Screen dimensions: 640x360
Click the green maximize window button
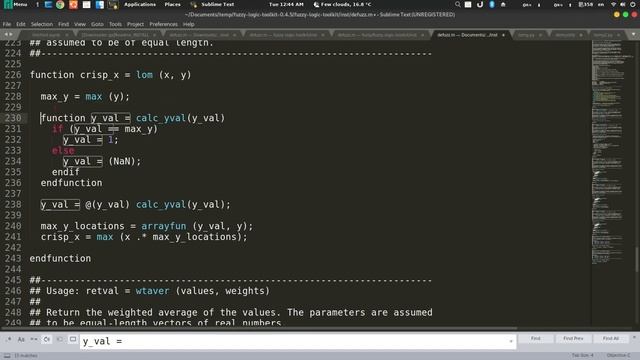click(x=625, y=15)
